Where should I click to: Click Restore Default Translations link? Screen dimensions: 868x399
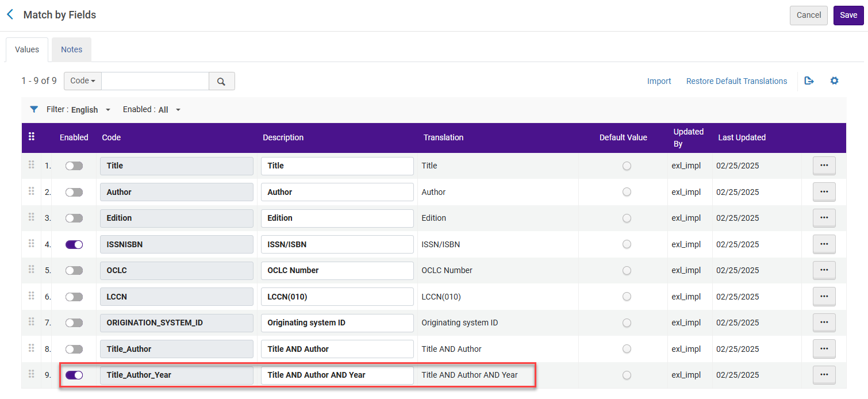[736, 81]
